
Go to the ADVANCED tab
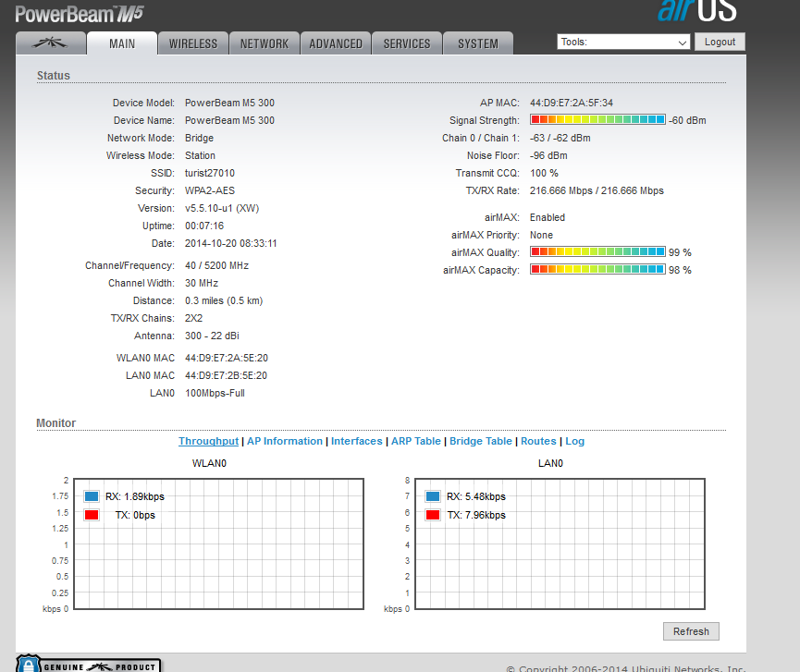(336, 43)
